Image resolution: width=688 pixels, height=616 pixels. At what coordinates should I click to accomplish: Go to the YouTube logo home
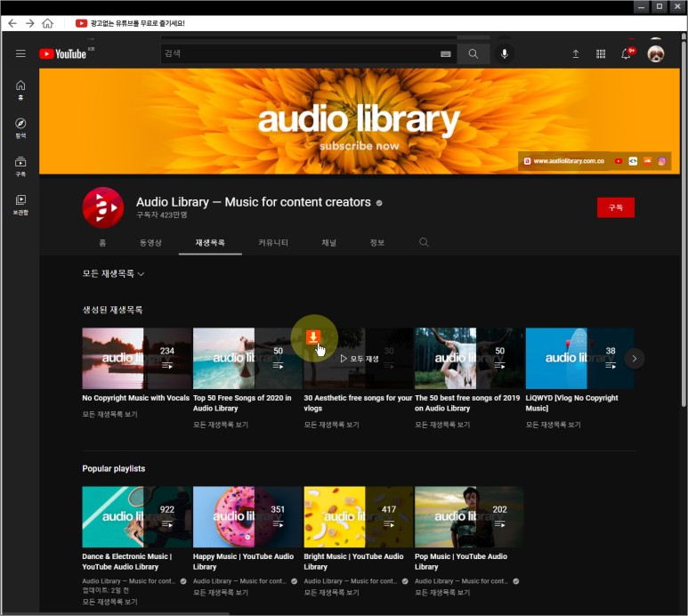click(x=62, y=53)
